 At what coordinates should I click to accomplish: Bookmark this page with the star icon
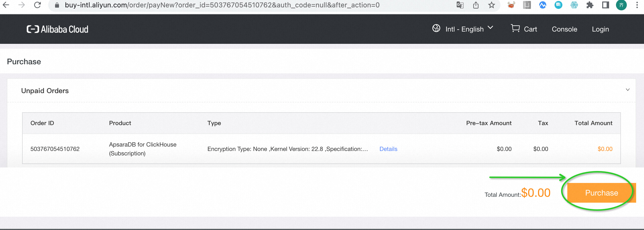492,5
